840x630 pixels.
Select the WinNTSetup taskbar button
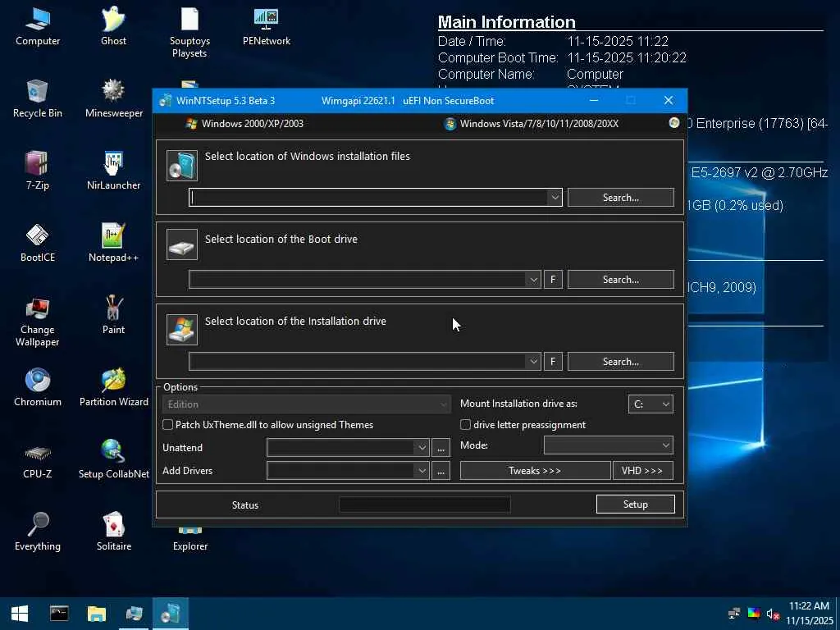point(171,614)
